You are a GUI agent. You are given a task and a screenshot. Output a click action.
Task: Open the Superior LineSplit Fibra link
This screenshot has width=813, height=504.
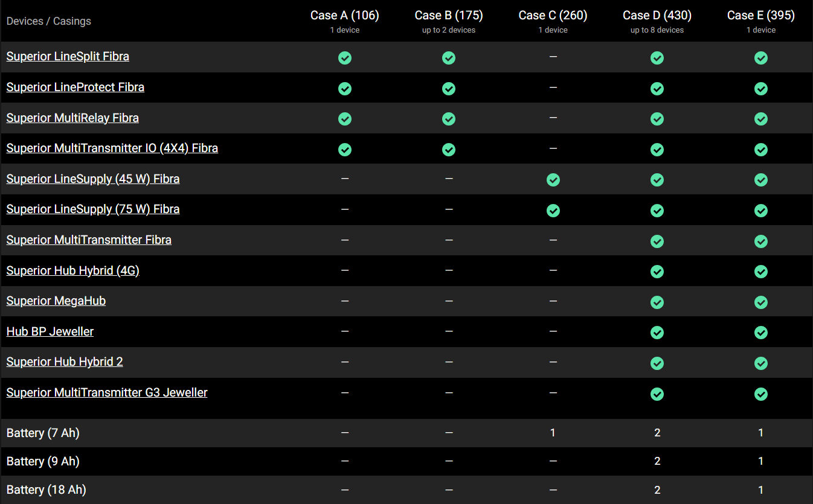[68, 57]
